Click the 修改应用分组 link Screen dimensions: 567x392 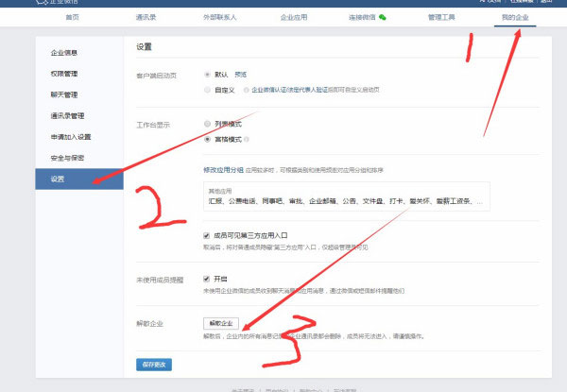[223, 169]
